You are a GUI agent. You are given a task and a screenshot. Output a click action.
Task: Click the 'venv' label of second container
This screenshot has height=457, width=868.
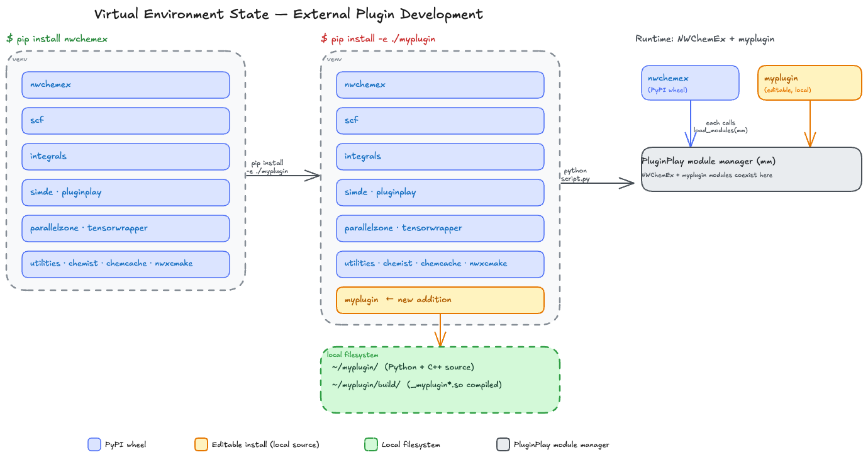(335, 59)
